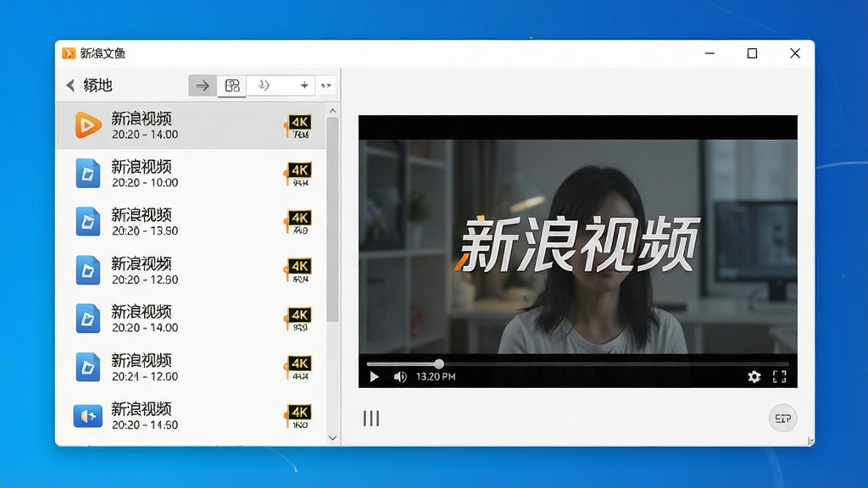This screenshot has height=488, width=868.
Task: Click the round button at bottom right
Action: 782,419
